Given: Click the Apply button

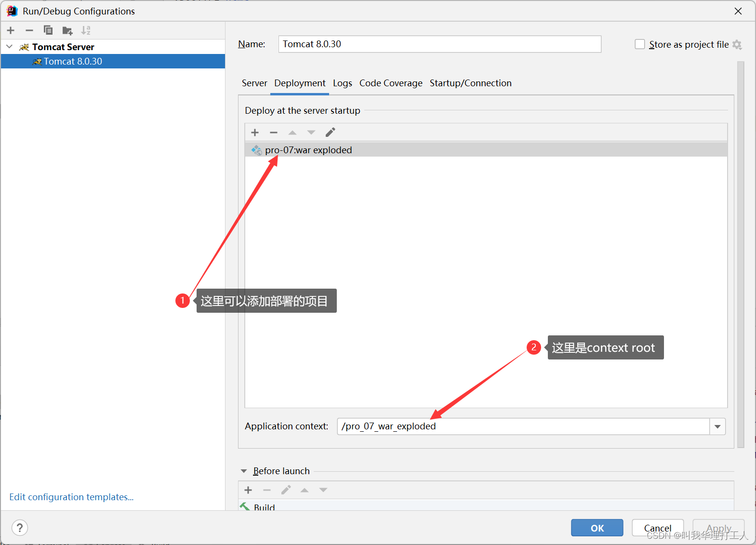Looking at the screenshot, I should point(718,528).
